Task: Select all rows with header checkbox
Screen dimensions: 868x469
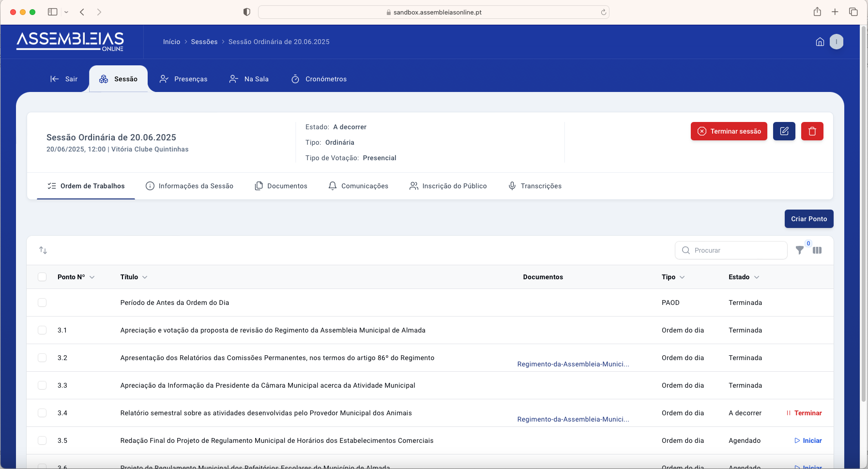Action: (42, 277)
